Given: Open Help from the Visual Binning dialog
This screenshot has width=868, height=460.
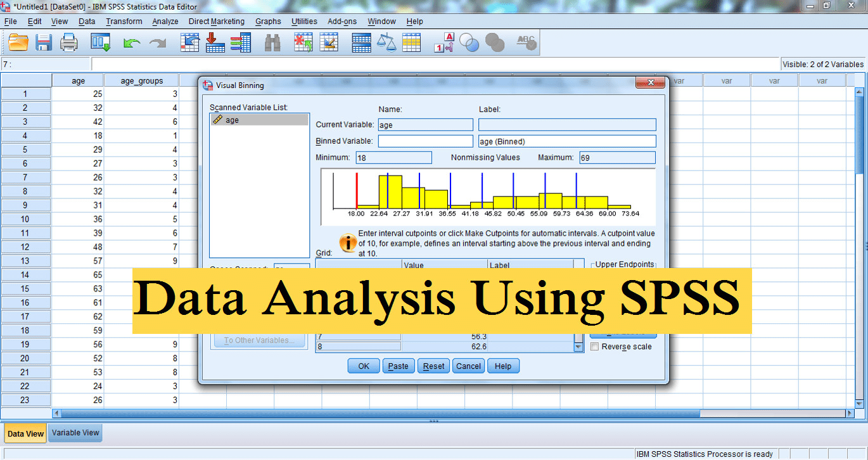Looking at the screenshot, I should 503,366.
